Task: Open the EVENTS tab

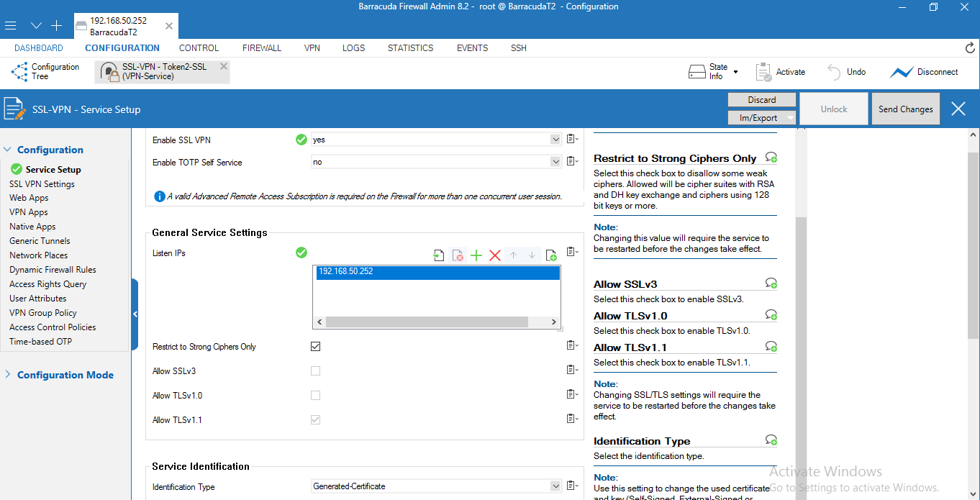Action: 473,48
